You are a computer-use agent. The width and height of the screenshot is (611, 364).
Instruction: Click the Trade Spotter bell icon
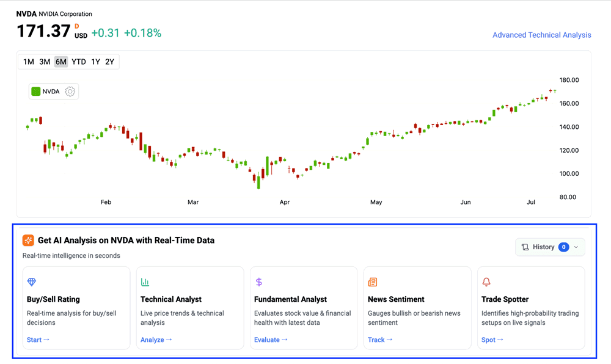[486, 282]
